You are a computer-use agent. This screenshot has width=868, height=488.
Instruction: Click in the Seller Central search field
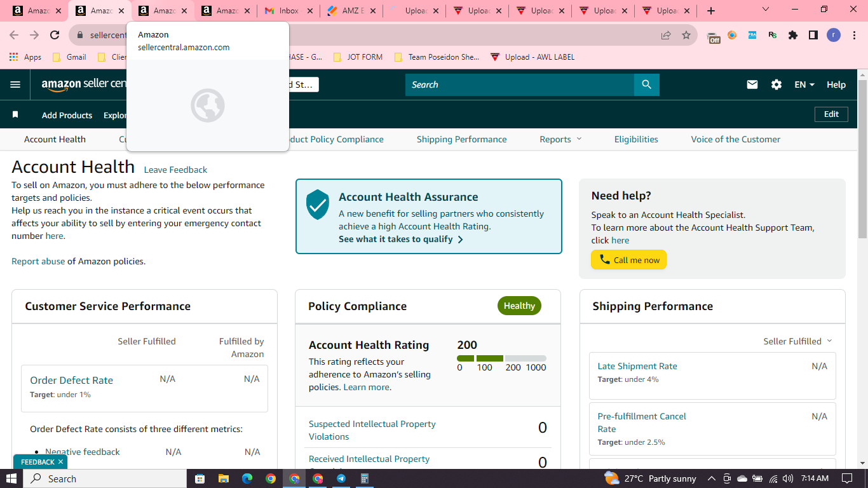coord(520,85)
